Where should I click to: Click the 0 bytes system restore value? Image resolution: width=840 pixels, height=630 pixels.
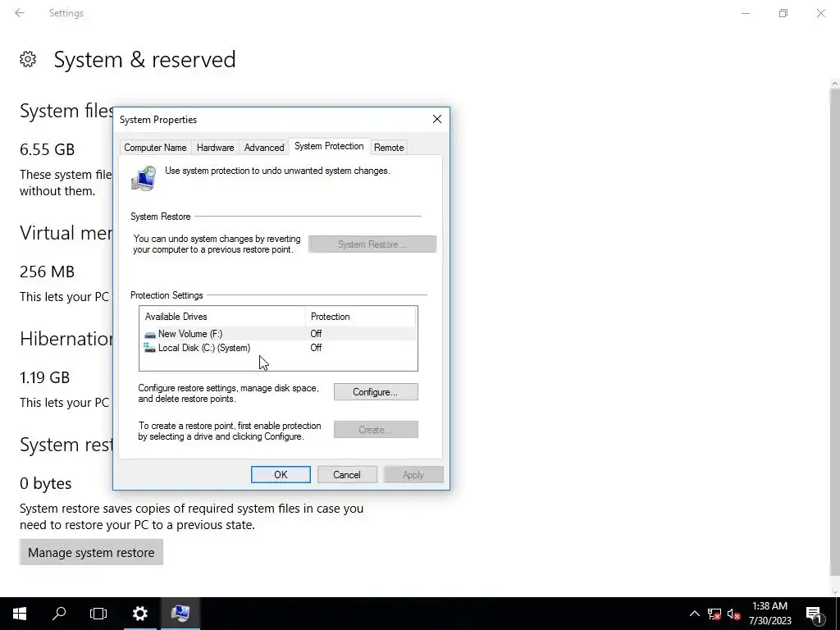click(46, 483)
